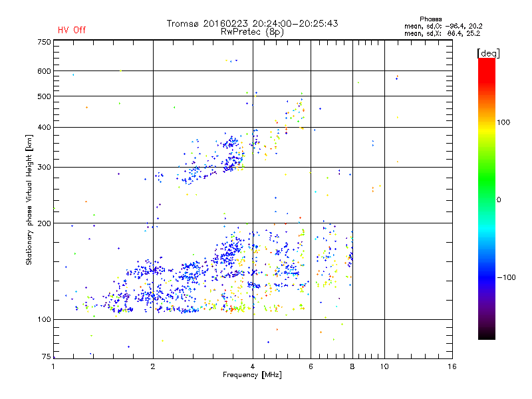Click the x-axis '6' tick label
The height and width of the screenshot is (399, 532).
[x=311, y=366]
